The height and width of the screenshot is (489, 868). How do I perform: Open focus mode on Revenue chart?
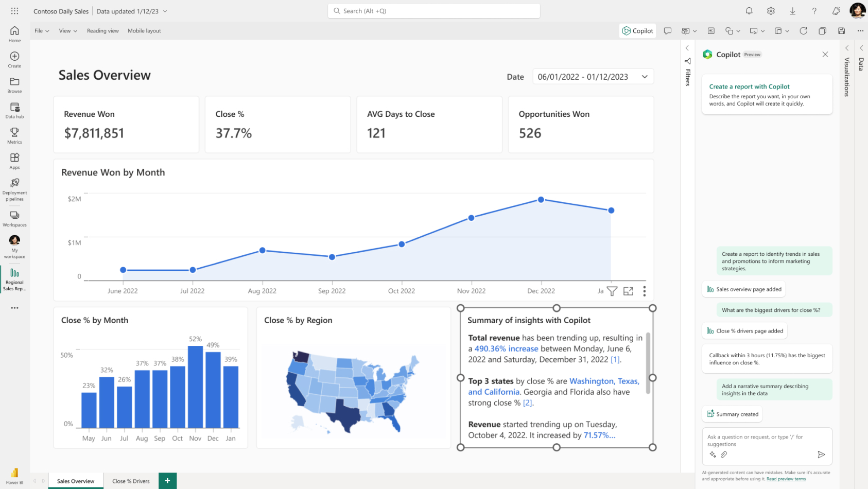pos(628,291)
